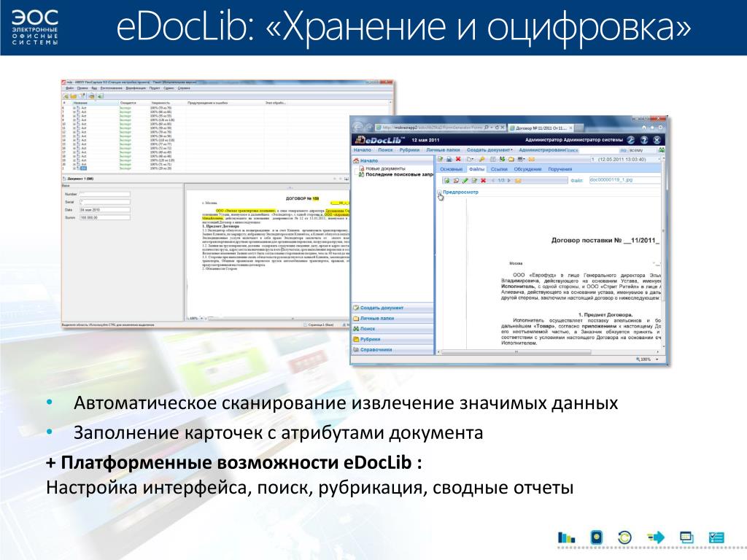
Task: Open Начало in the eDocLib top menu
Action: point(363,150)
